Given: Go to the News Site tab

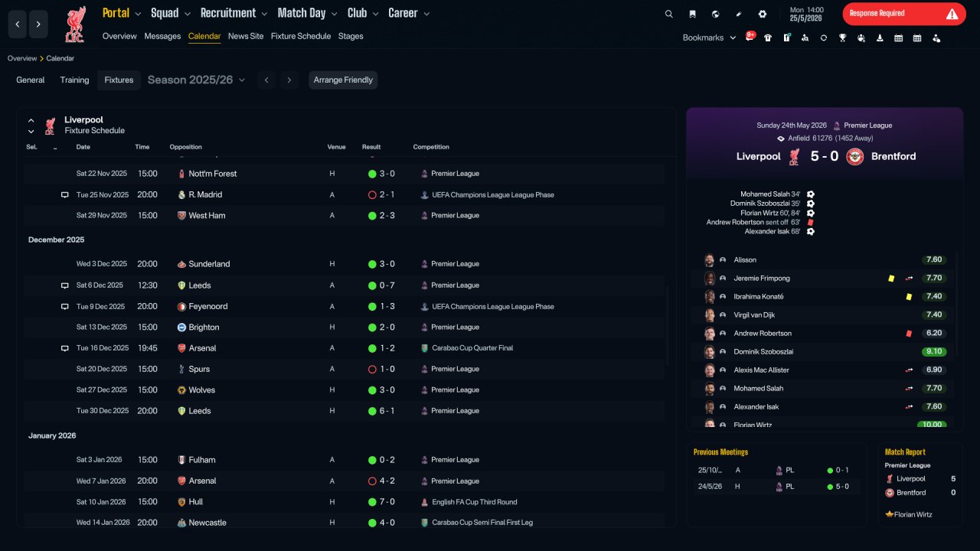Looking at the screenshot, I should point(246,36).
